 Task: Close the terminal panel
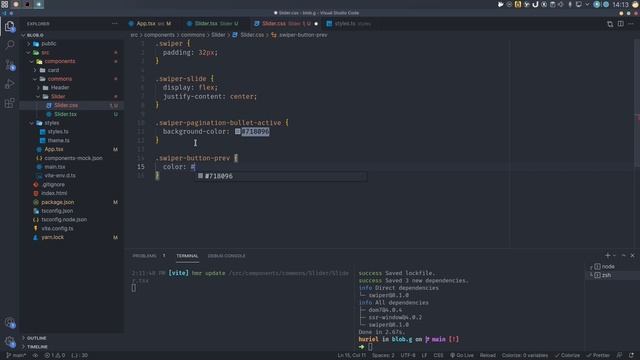tap(632, 256)
